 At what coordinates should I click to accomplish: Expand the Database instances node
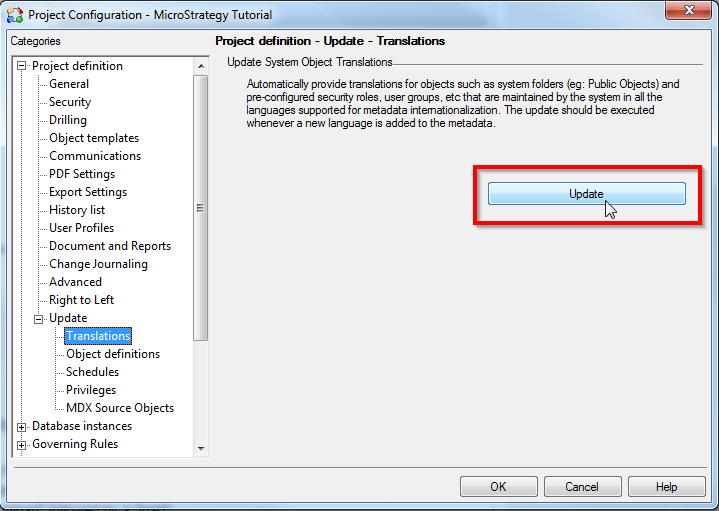click(21, 427)
